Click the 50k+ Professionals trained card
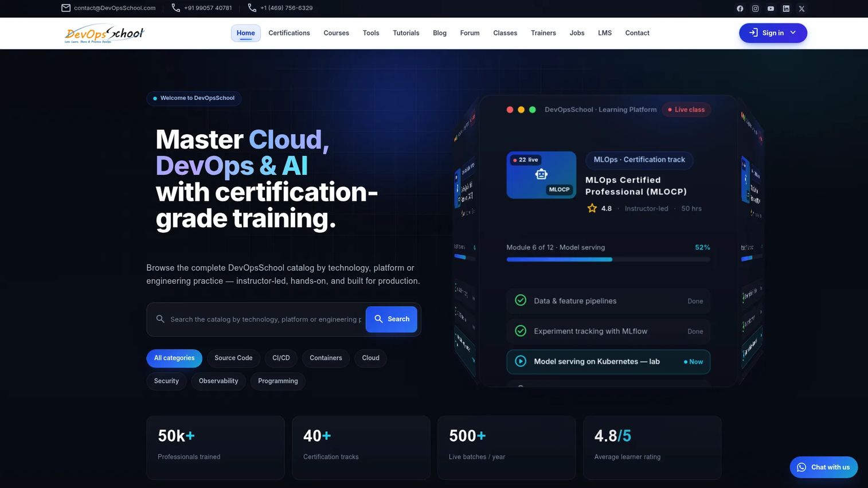 click(216, 448)
